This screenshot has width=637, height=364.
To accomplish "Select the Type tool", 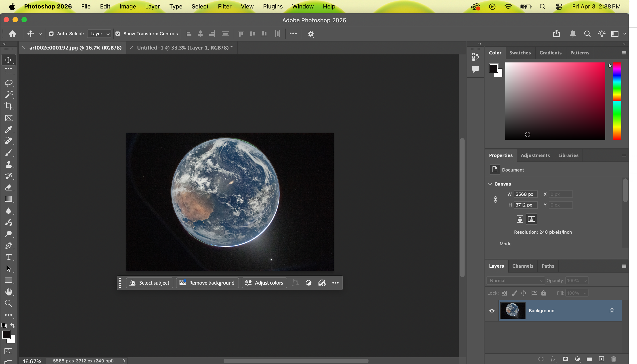I will point(9,257).
